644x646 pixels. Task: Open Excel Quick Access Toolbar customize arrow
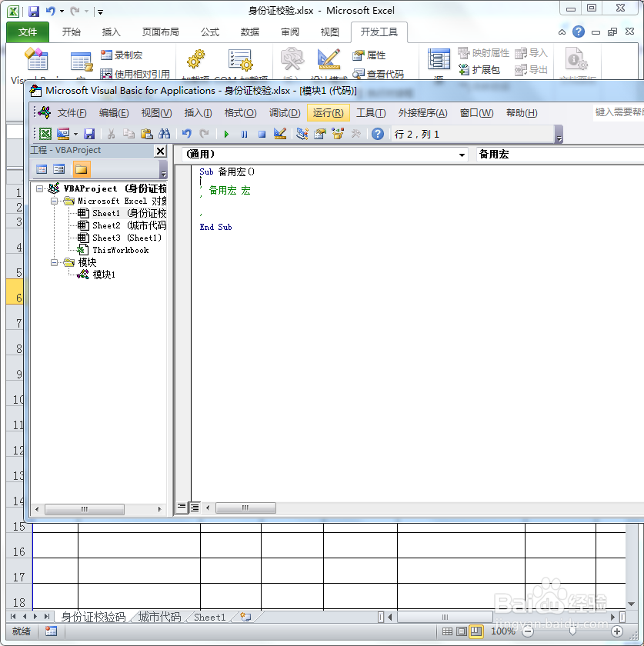[100, 12]
